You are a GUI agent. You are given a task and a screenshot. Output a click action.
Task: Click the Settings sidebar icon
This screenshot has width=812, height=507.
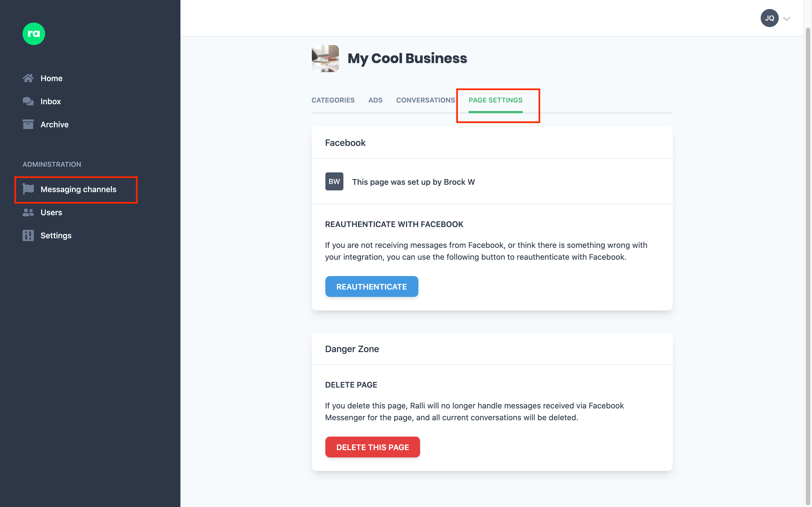pos(28,235)
